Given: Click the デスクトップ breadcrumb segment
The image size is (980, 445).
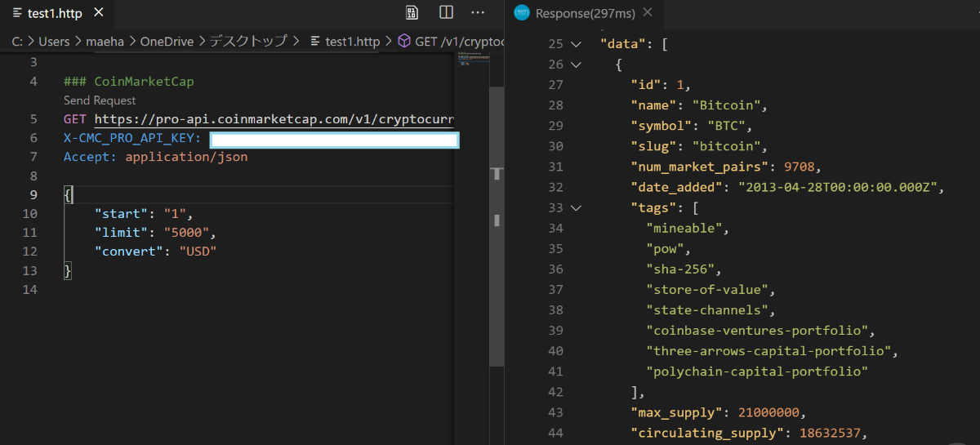Looking at the screenshot, I should click(x=249, y=41).
